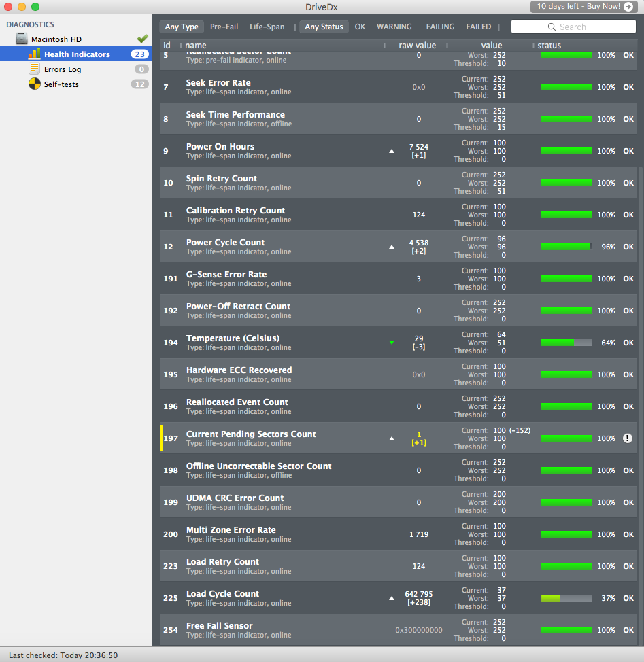Select G-Sense Error Rate row
644x662 pixels.
click(x=399, y=279)
